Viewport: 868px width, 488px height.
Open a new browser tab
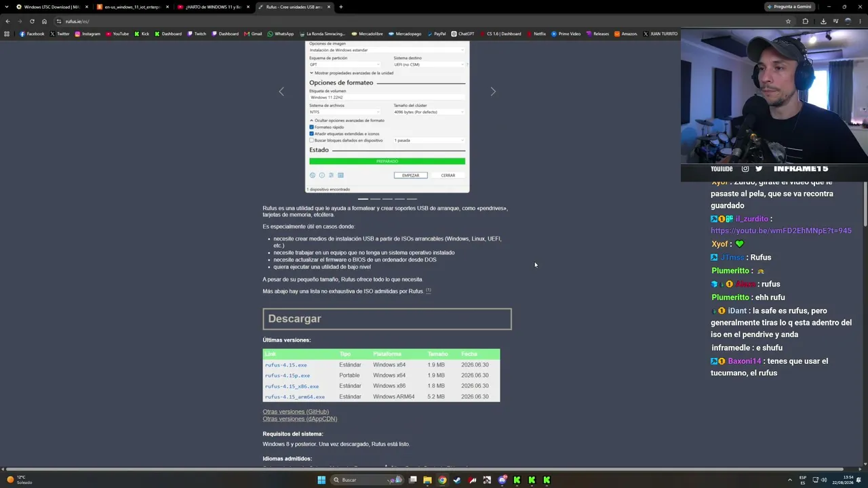[340, 7]
